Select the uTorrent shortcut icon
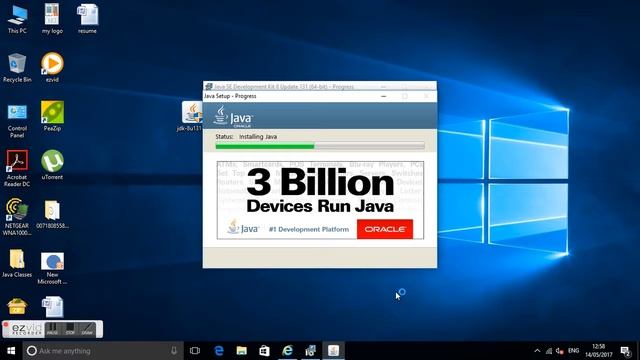This screenshot has height=360, width=640. pos(52,165)
